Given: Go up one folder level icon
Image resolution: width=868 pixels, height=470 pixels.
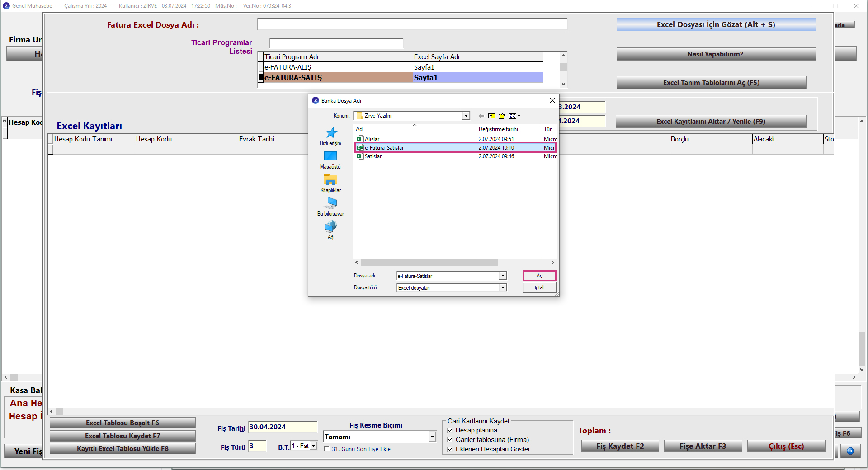Looking at the screenshot, I should coord(491,116).
